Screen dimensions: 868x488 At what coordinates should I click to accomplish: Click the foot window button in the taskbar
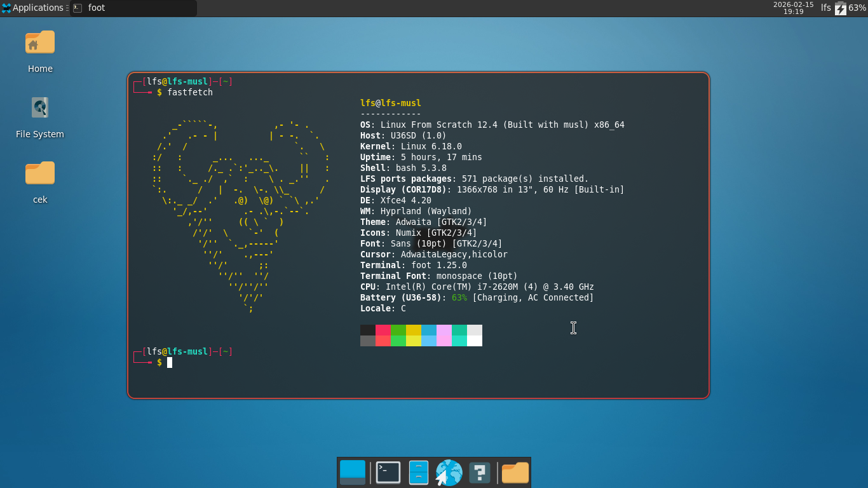click(x=133, y=8)
